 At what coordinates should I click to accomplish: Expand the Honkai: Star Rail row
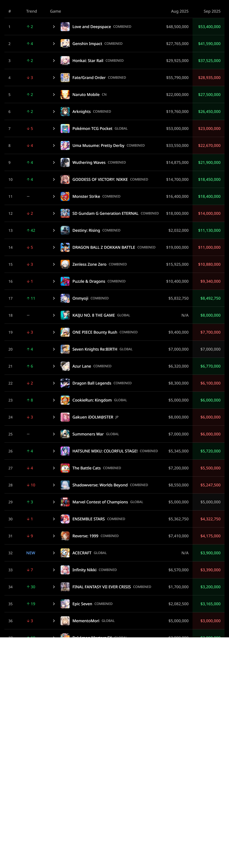pos(54,61)
